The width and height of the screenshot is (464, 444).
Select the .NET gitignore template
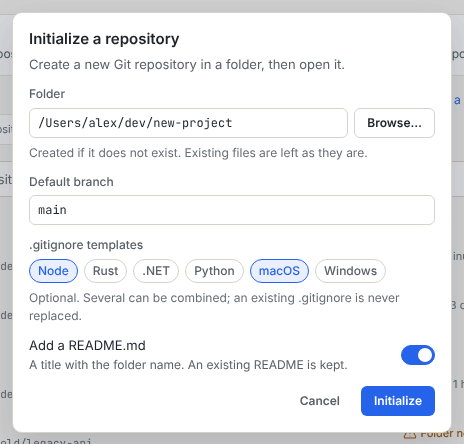point(156,271)
